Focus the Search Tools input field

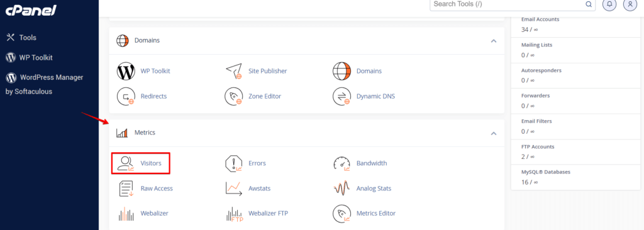tap(513, 4)
